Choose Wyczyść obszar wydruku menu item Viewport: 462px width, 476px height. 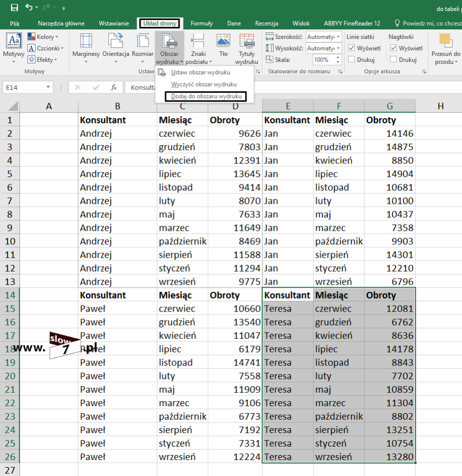click(x=204, y=84)
